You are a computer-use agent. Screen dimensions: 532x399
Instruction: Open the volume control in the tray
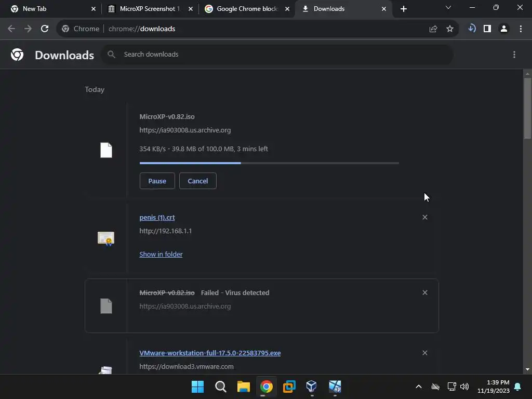(464, 387)
